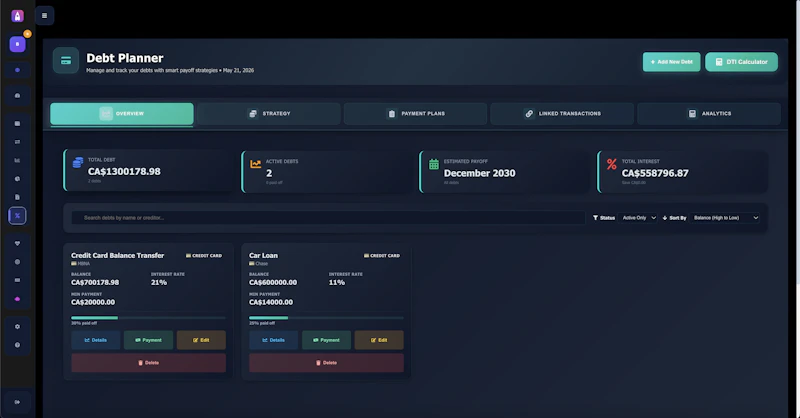Screen dimensions: 800x418
Task: Open the Linked Transactions tab
Action: coord(562,114)
